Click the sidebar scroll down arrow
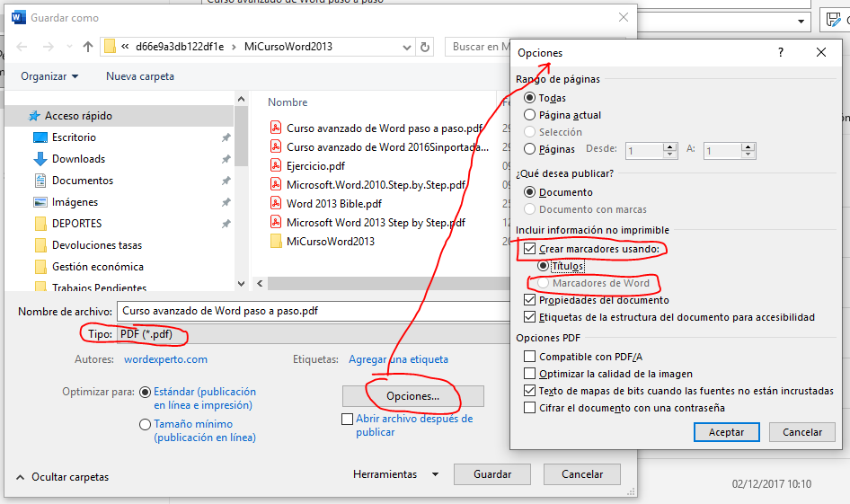This screenshot has height=504, width=850. coord(241,283)
